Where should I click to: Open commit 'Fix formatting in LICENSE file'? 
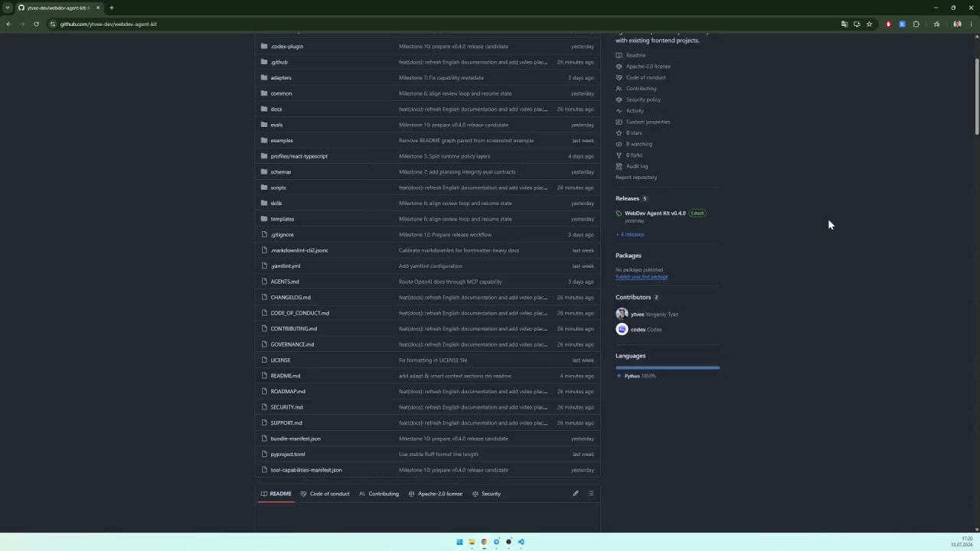point(433,360)
